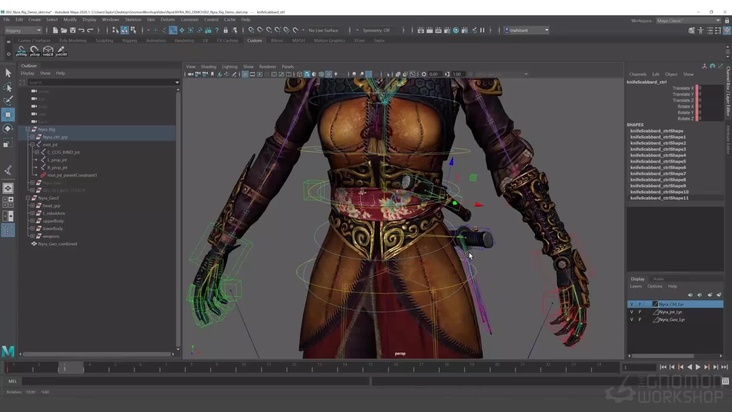Toggle playback P of Nyra_Geo_Lyr
This screenshot has width=732, height=412.
pyautogui.click(x=640, y=320)
